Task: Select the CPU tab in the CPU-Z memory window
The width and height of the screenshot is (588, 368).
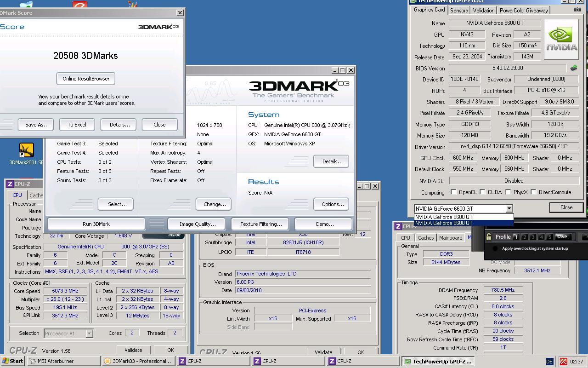Action: click(405, 238)
